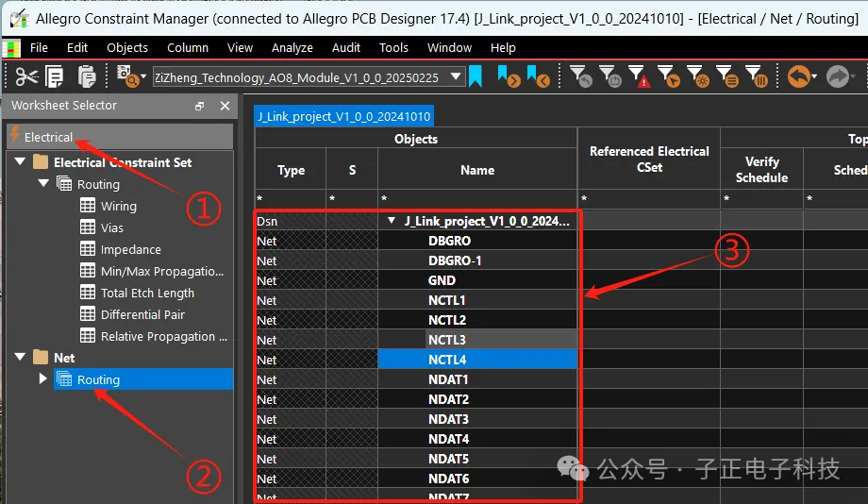Undock the Worksheet Selector panel
Image resolution: width=868 pixels, height=504 pixels.
[x=200, y=106]
